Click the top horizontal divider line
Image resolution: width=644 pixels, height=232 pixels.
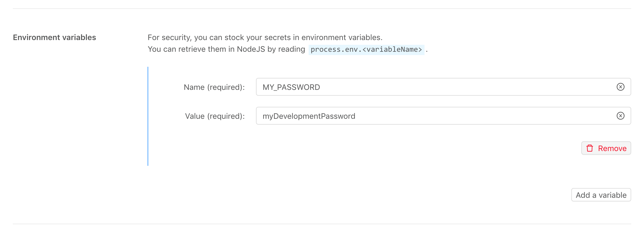[322, 9]
